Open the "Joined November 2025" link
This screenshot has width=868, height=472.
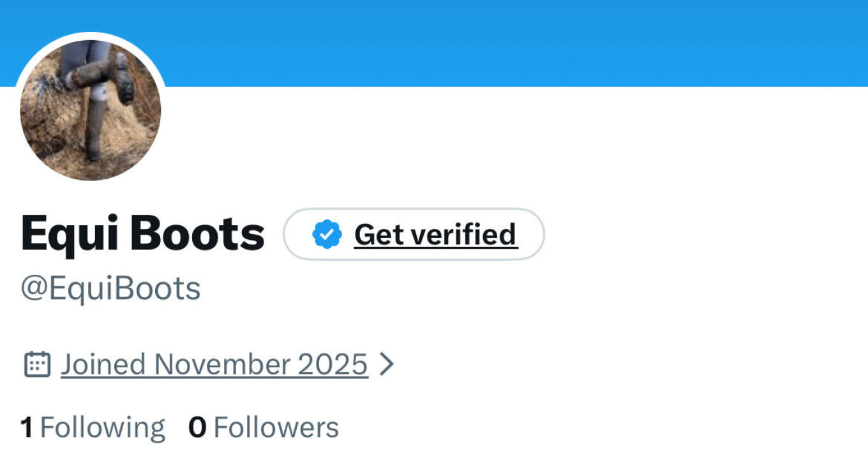pos(214,364)
